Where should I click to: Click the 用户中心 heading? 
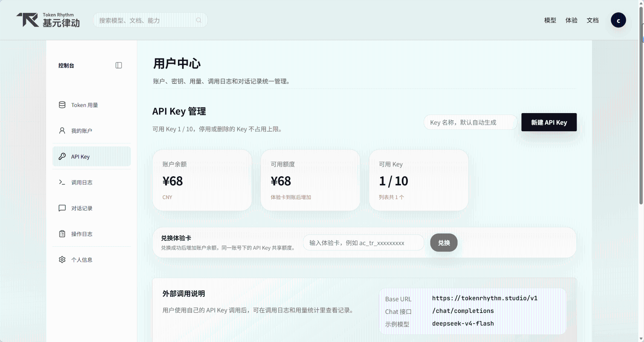pyautogui.click(x=177, y=64)
